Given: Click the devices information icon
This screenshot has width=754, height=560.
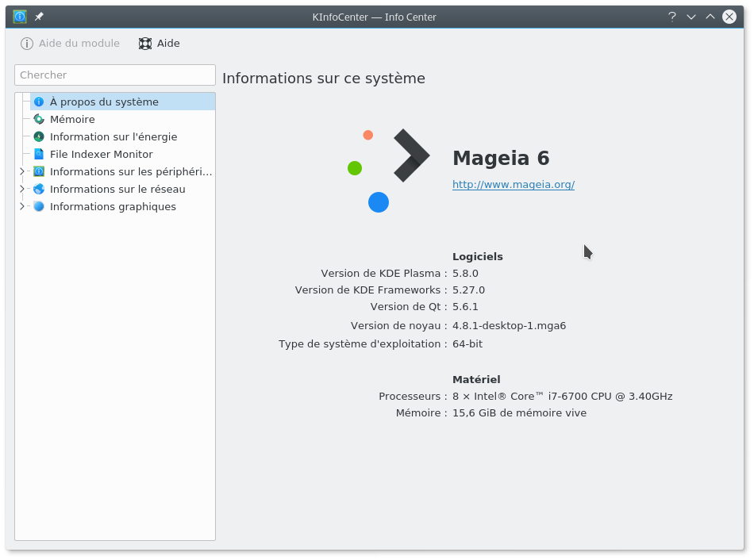Looking at the screenshot, I should (x=39, y=171).
